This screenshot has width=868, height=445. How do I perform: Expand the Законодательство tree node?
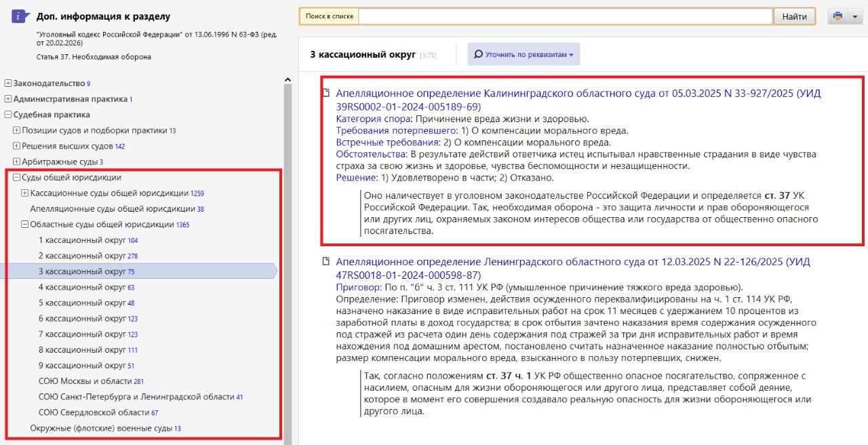coord(8,83)
